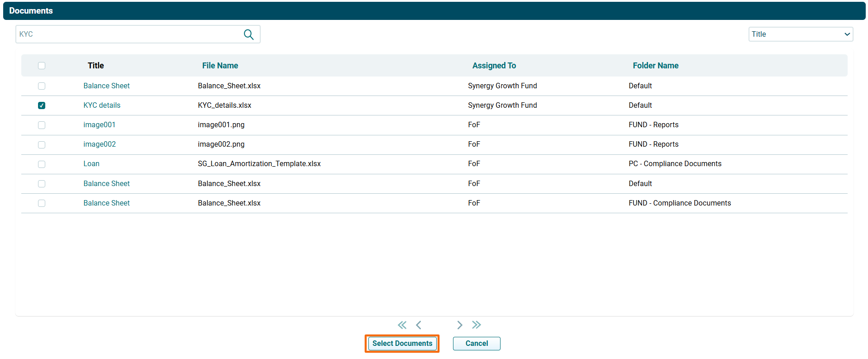Open the Loan document link

(91, 164)
